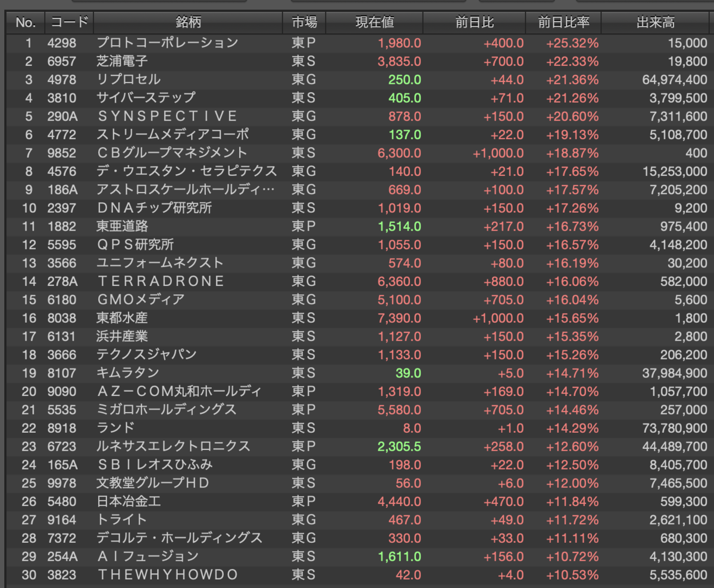Click 浜井産業 stock name
This screenshot has height=588, width=714.
[x=122, y=337]
